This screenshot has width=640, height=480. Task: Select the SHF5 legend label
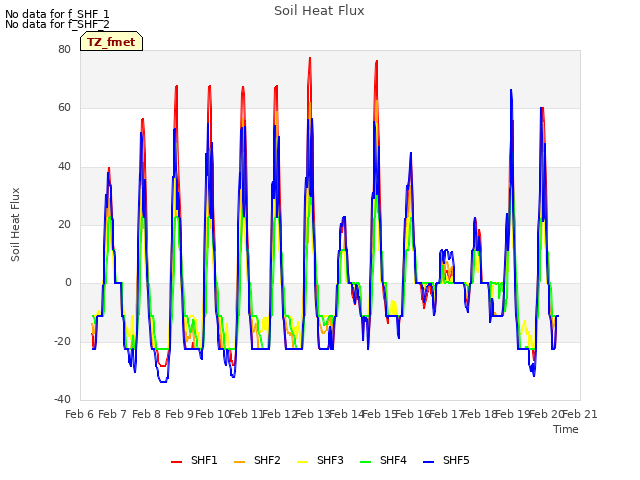coord(456,460)
